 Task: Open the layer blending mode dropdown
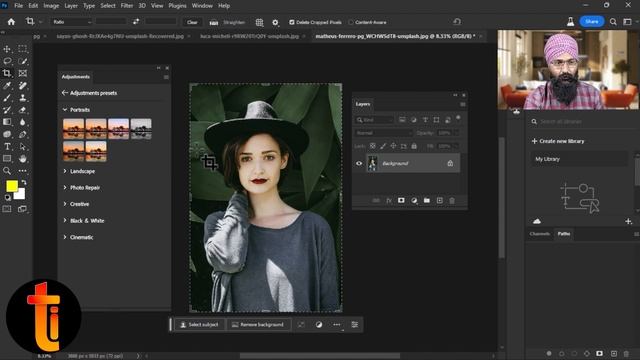click(384, 133)
